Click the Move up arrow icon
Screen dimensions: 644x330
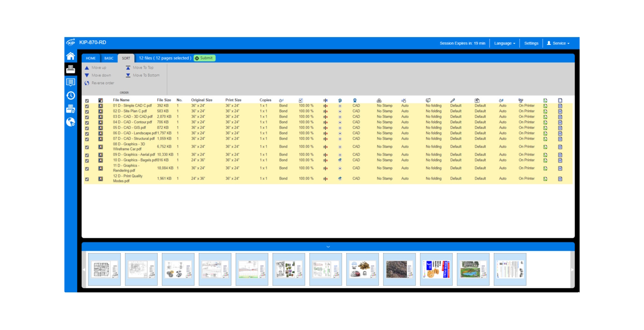tap(87, 68)
